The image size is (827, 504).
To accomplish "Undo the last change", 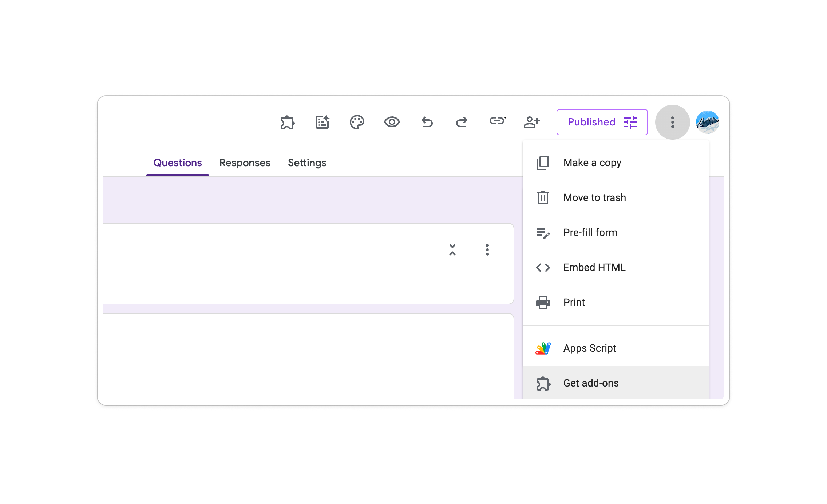I will [427, 122].
